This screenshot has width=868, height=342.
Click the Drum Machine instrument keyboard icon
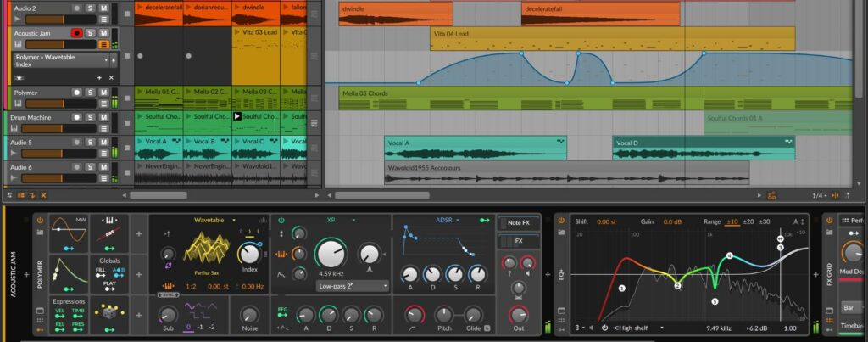click(x=14, y=129)
